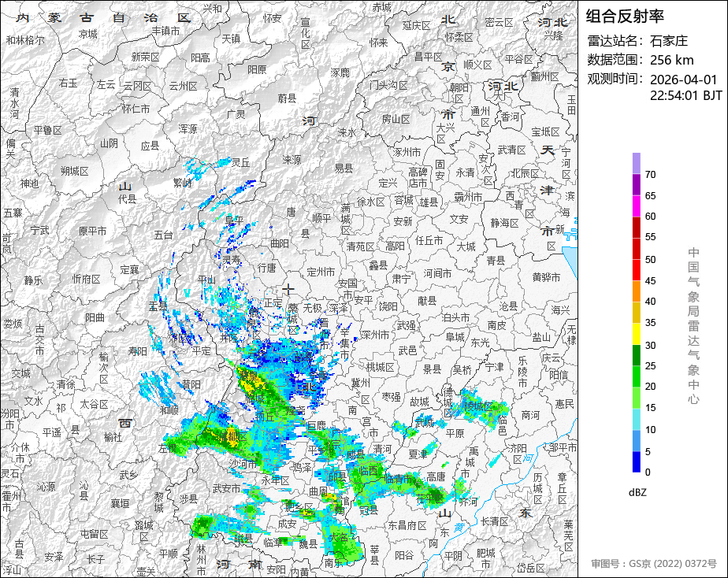
Task: Click the 任丘市 map label
Action: point(429,240)
